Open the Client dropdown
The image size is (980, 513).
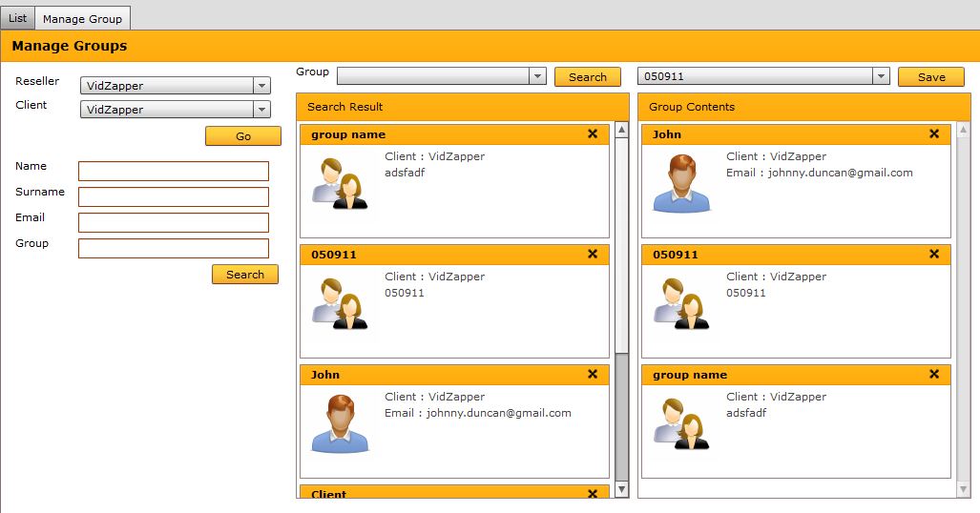pyautogui.click(x=261, y=110)
